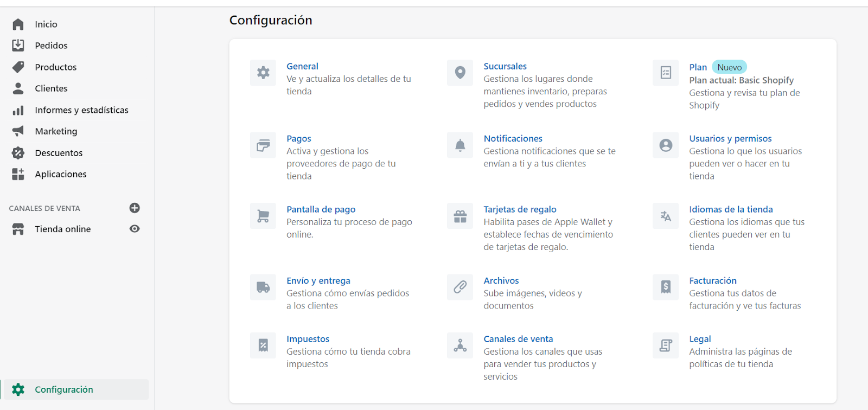Open Idiomas de la tienda link
868x410 pixels.
pos(731,209)
